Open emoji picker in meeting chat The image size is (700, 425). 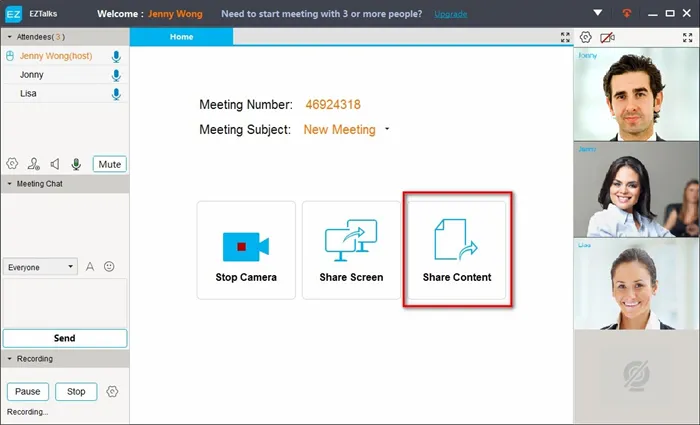coord(109,267)
